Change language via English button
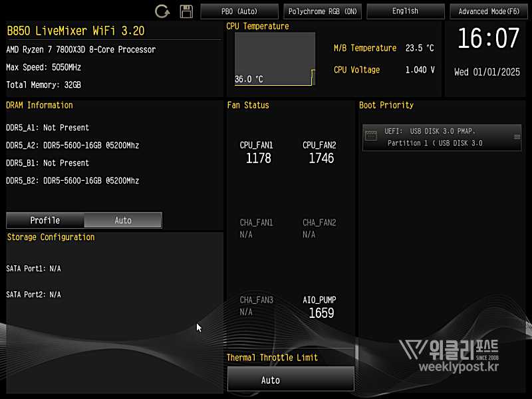The width and height of the screenshot is (532, 399). click(x=406, y=11)
